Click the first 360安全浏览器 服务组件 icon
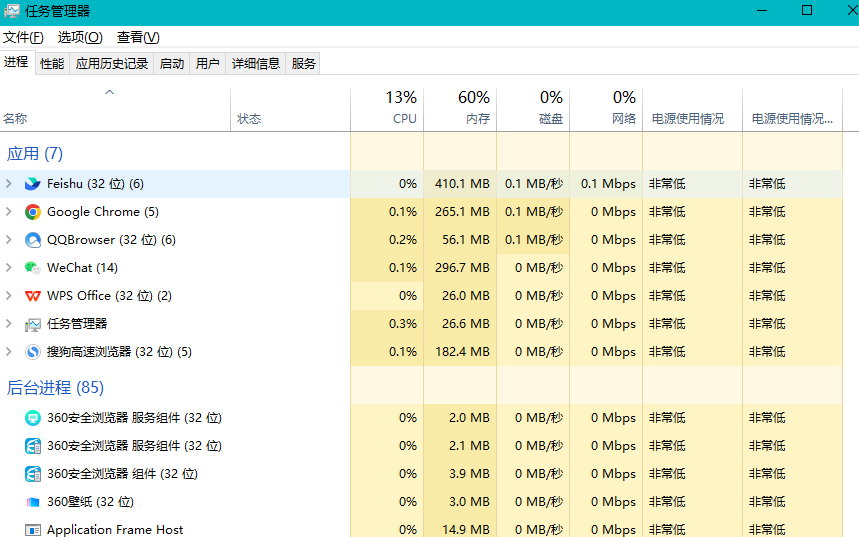The image size is (859, 537). pos(33,418)
